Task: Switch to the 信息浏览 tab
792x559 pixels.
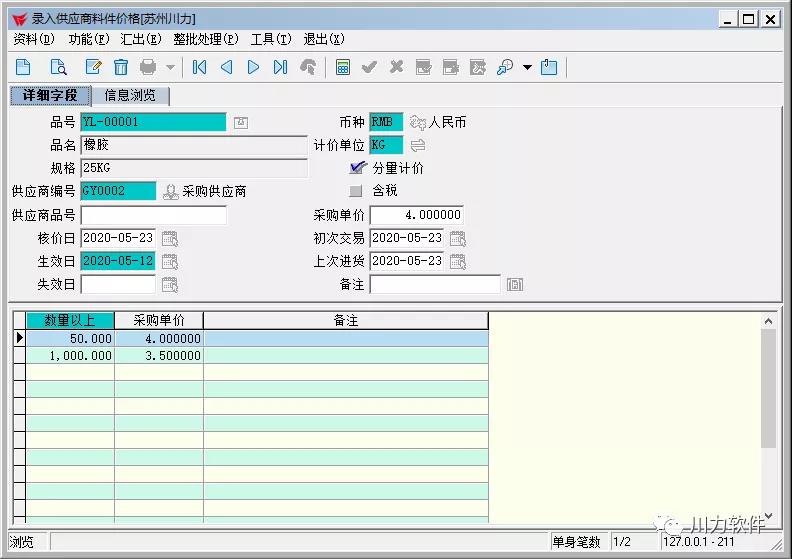Action: pyautogui.click(x=131, y=95)
